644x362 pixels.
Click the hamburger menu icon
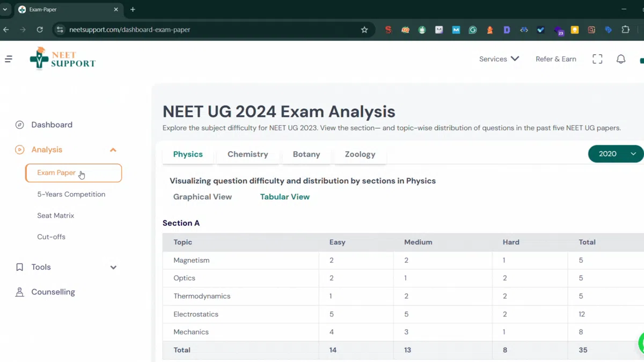(9, 59)
